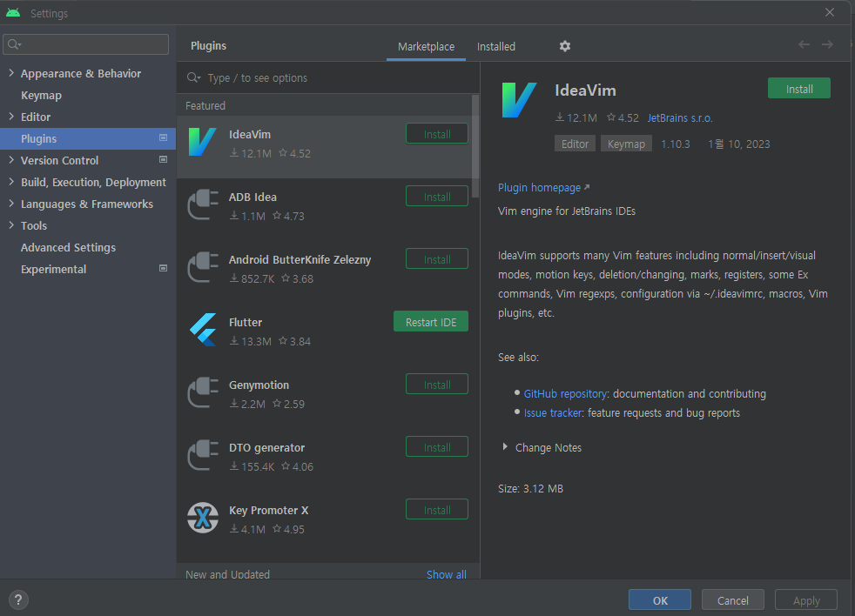
Task: Open plugin settings gear menu
Action: (x=565, y=46)
